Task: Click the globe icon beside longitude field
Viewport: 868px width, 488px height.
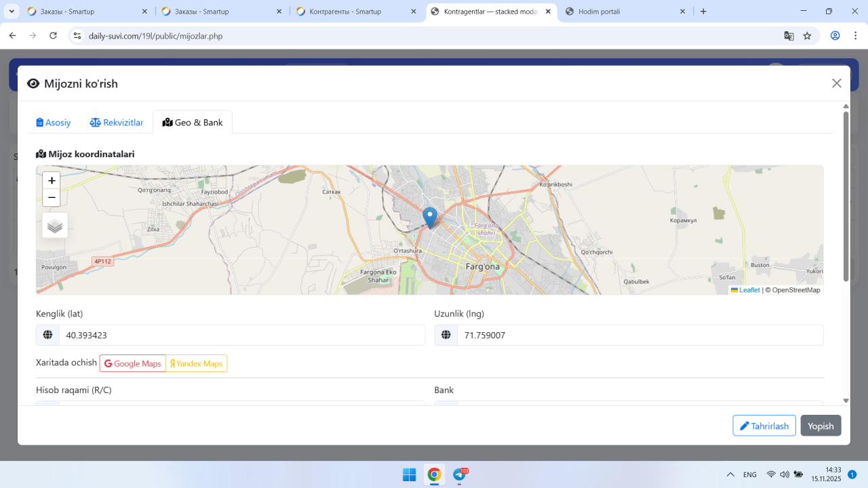Action: (446, 335)
